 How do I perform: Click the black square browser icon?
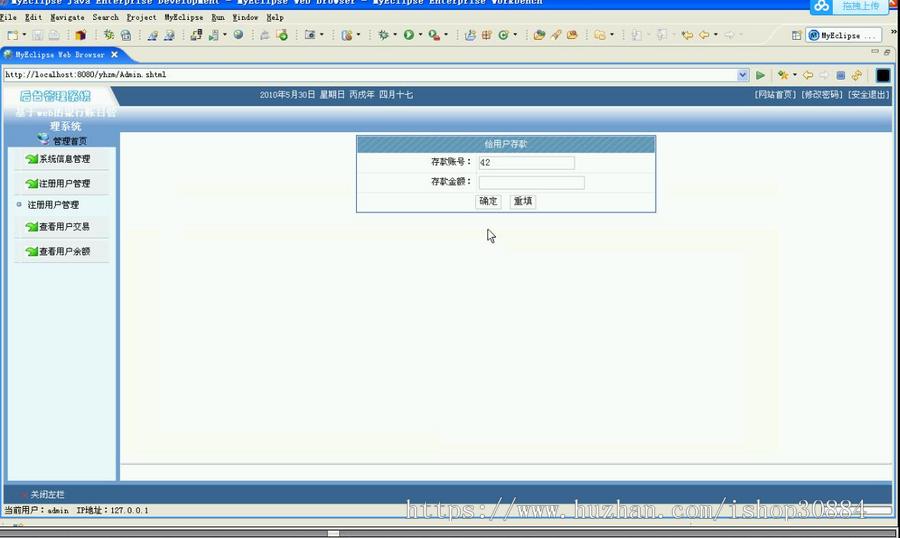(x=883, y=75)
